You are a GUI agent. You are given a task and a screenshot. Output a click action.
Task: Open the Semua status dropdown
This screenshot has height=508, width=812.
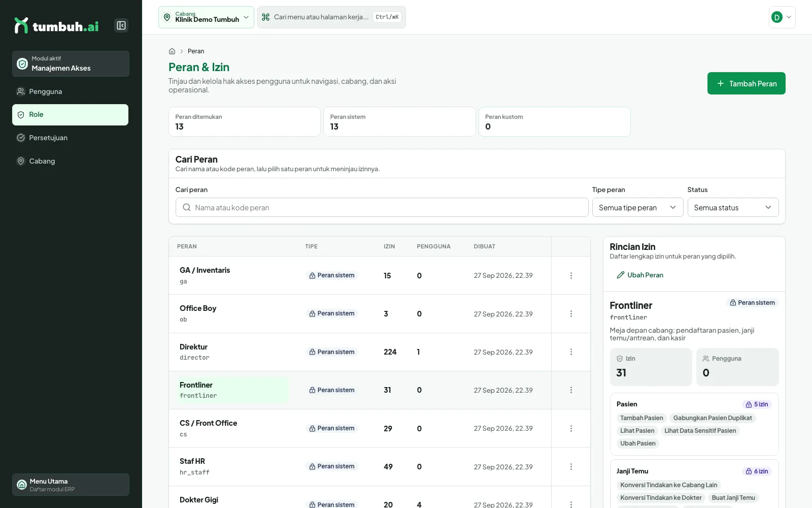click(733, 207)
